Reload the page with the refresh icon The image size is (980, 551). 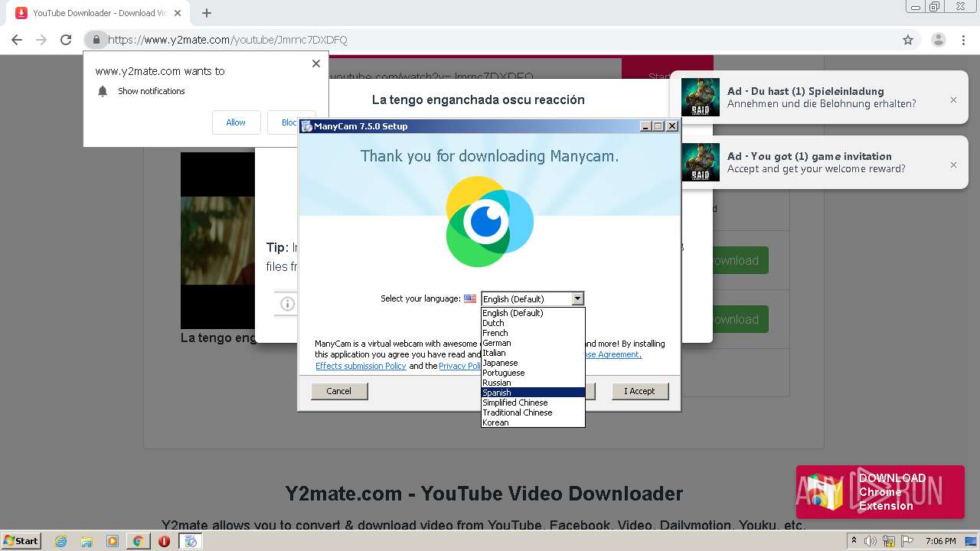66,40
